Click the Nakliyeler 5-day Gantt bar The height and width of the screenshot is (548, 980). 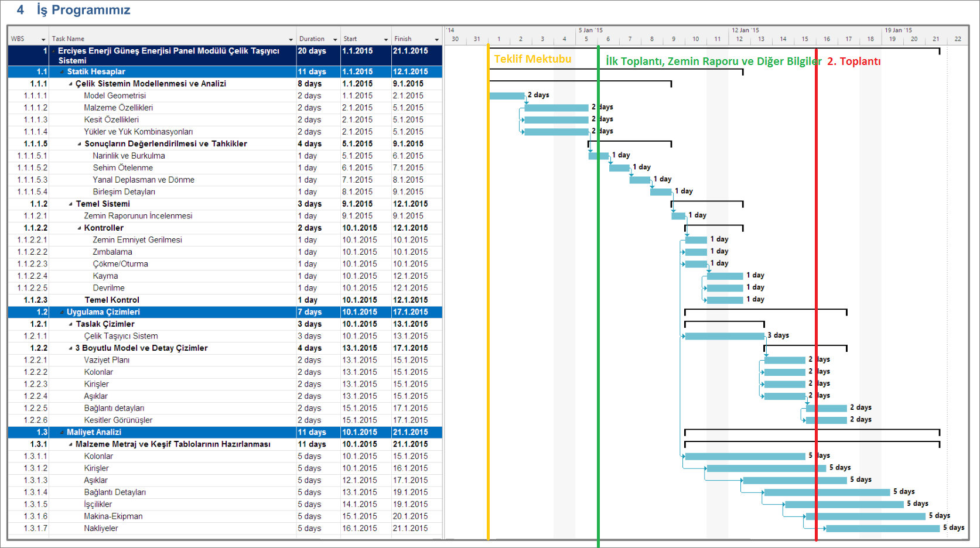point(882,529)
